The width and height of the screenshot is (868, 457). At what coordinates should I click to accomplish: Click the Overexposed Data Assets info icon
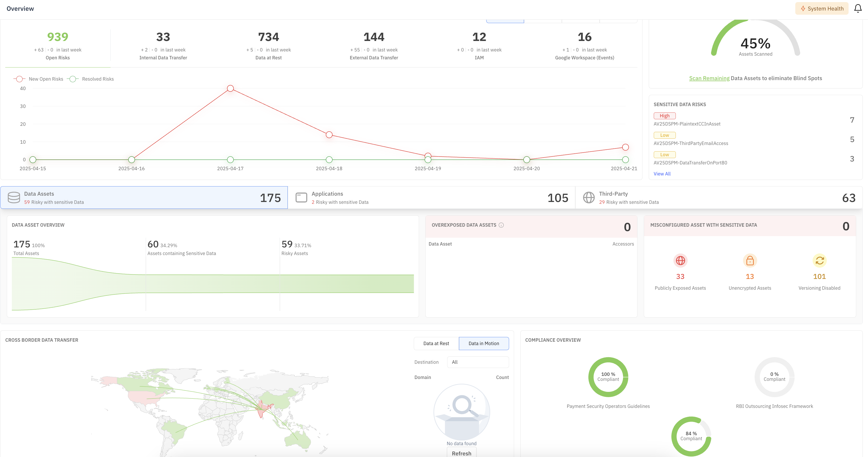501,225
